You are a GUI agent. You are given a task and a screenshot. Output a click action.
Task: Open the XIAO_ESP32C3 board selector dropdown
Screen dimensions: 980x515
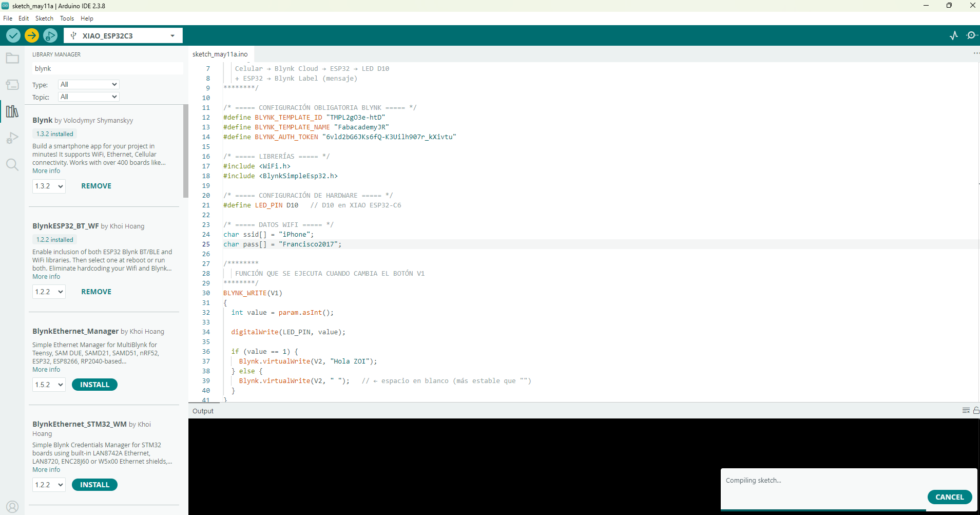tap(123, 35)
